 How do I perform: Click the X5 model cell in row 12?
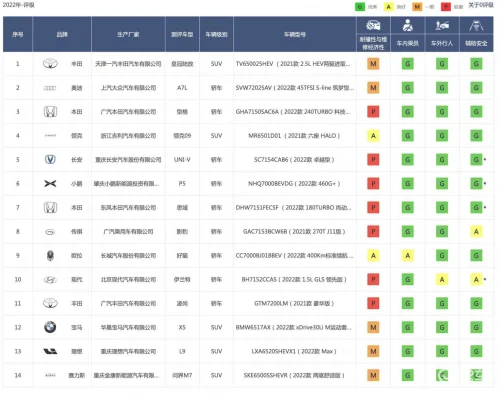click(182, 327)
